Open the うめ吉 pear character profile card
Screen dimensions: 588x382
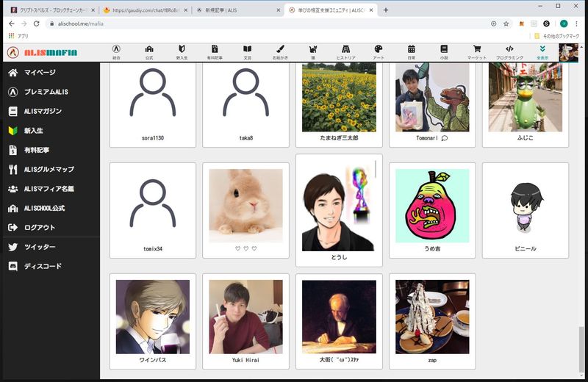click(x=431, y=209)
